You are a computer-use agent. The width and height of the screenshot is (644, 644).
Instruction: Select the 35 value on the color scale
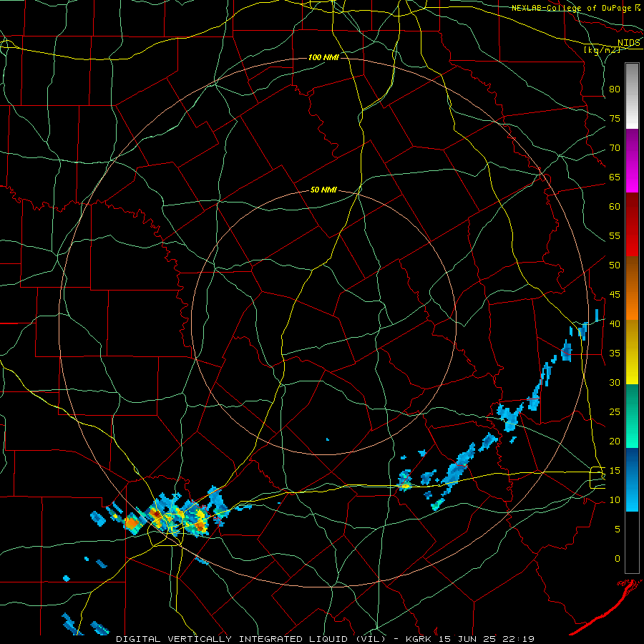click(615, 353)
